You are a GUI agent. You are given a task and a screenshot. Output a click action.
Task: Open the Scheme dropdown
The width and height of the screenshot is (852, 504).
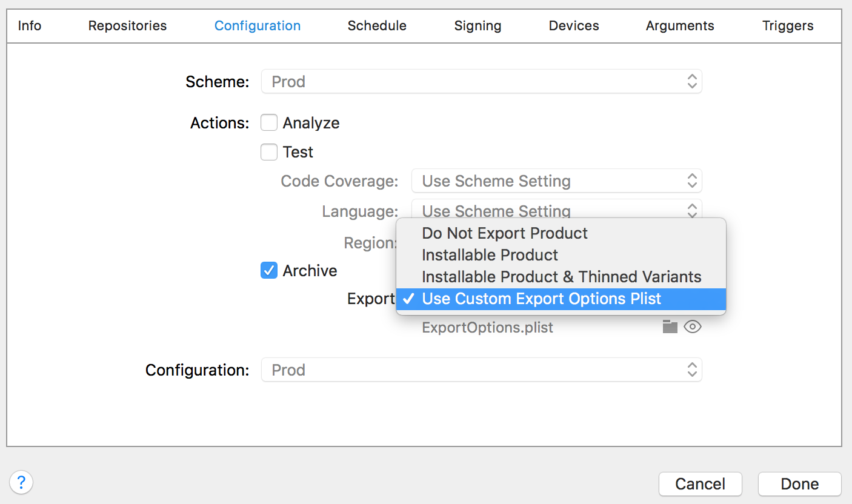(x=481, y=82)
